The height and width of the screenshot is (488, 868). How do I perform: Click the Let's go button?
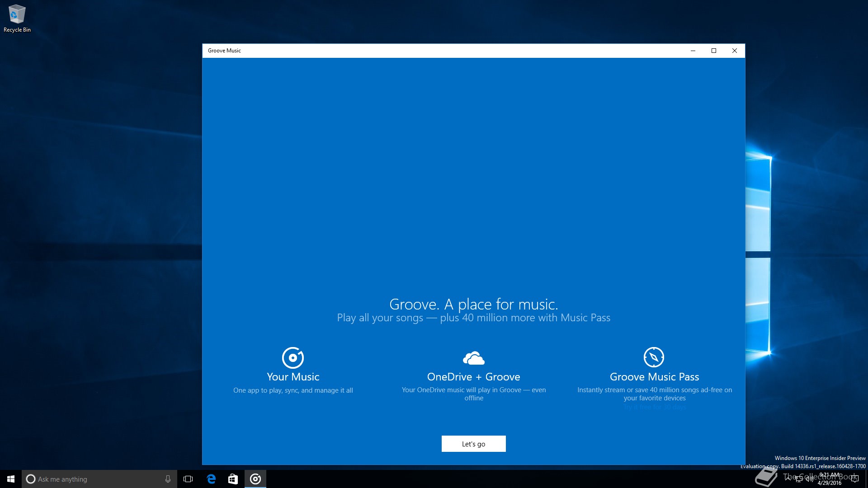point(473,444)
